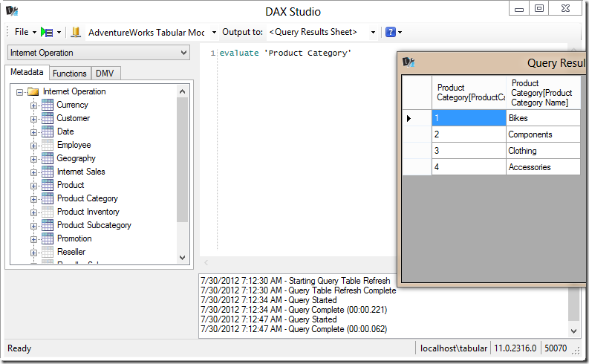589x364 pixels.
Task: Click the Customer table icon
Action: (x=48, y=118)
